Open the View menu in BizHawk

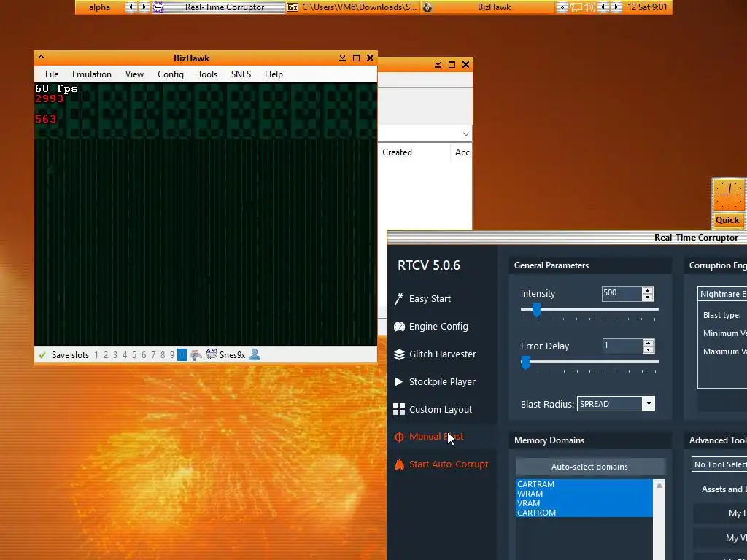(134, 74)
